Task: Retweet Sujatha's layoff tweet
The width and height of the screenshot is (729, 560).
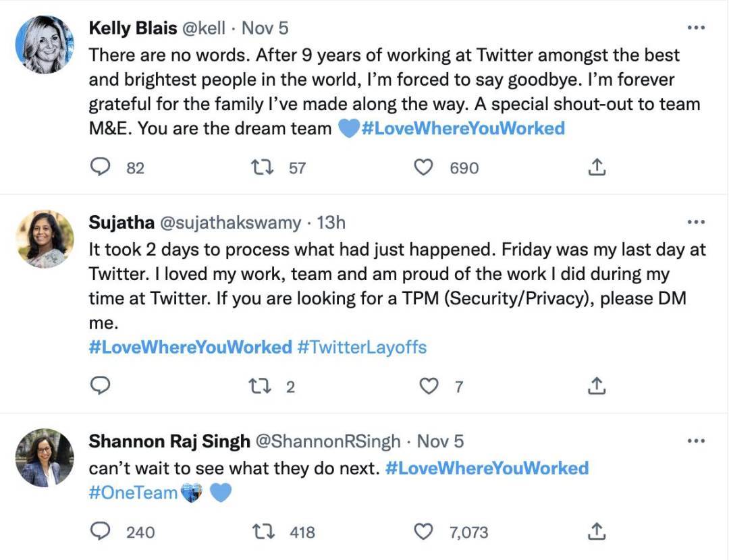Action: point(257,385)
